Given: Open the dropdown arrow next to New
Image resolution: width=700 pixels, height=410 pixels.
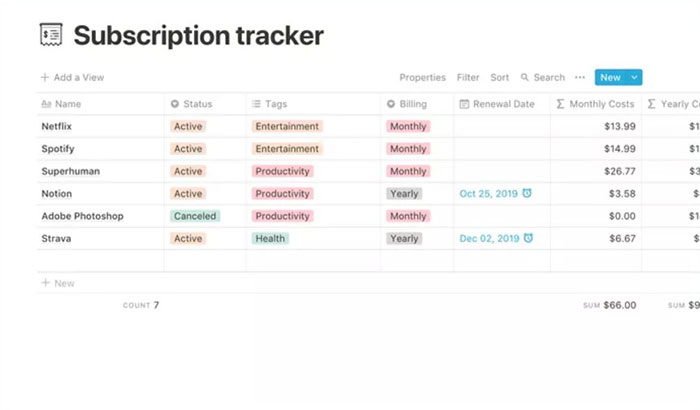Looking at the screenshot, I should point(634,77).
